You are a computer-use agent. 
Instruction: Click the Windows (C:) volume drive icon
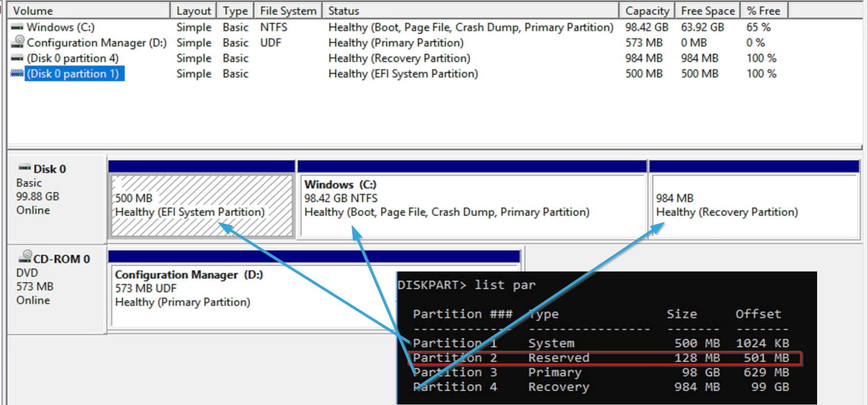[x=17, y=27]
